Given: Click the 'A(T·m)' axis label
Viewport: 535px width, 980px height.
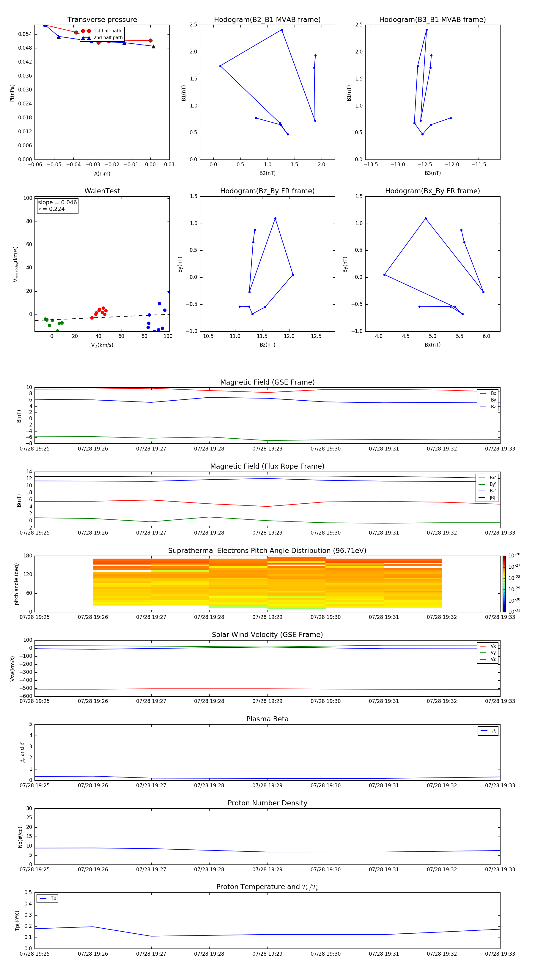Looking at the screenshot, I should [102, 174].
